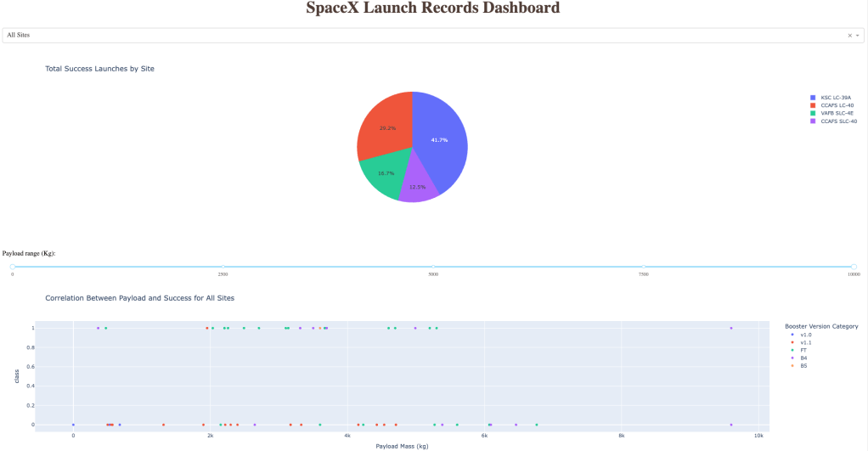Click the green 16.7% pie slice
Screen dimensions: 868x451
pyautogui.click(x=380, y=175)
